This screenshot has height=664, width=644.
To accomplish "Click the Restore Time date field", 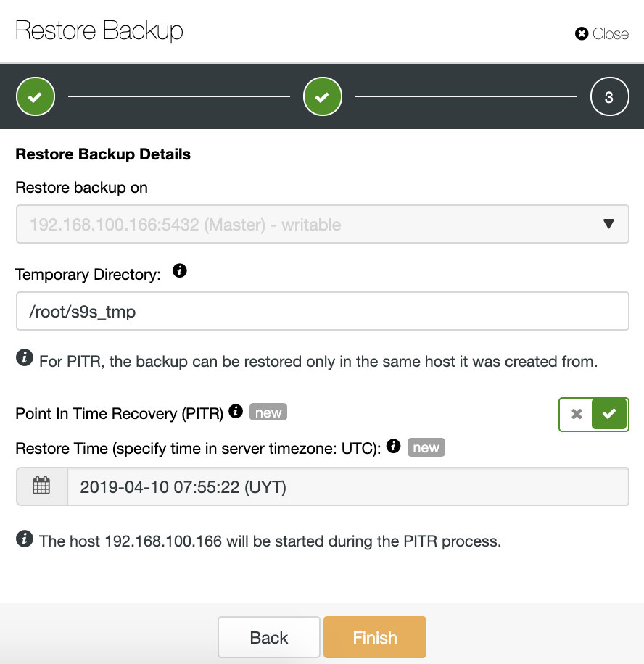I will tap(348, 486).
